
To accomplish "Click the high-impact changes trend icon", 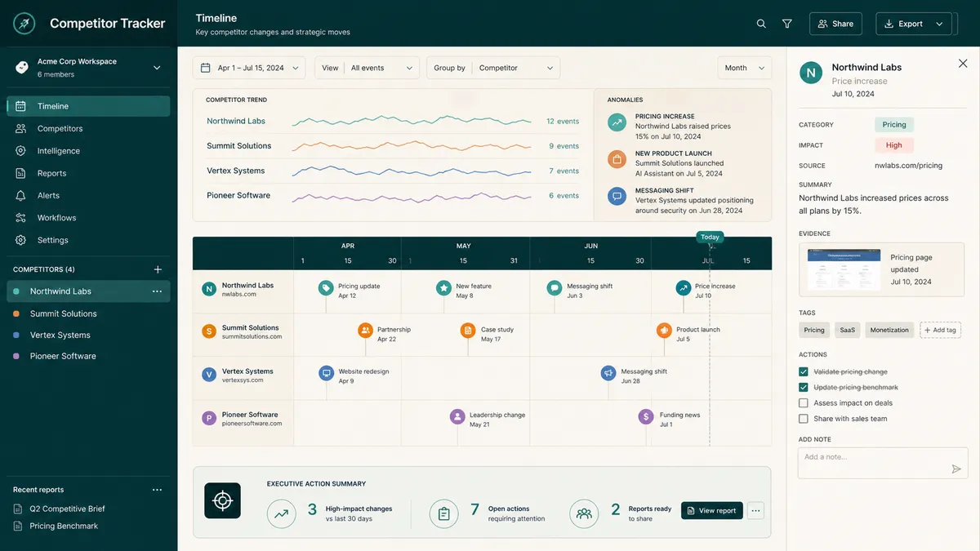I will tap(282, 513).
